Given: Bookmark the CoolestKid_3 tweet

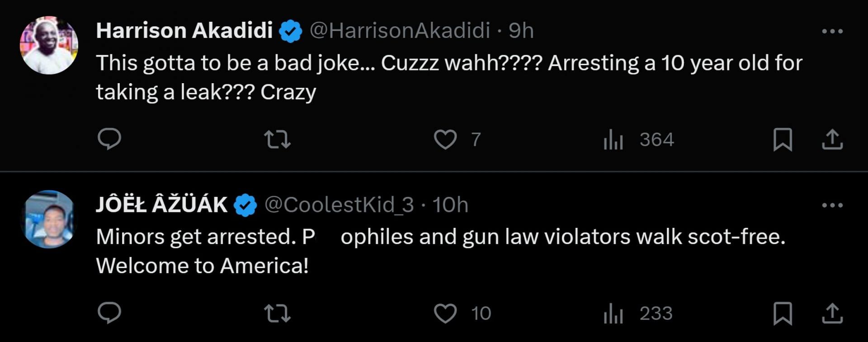Looking at the screenshot, I should tap(783, 313).
